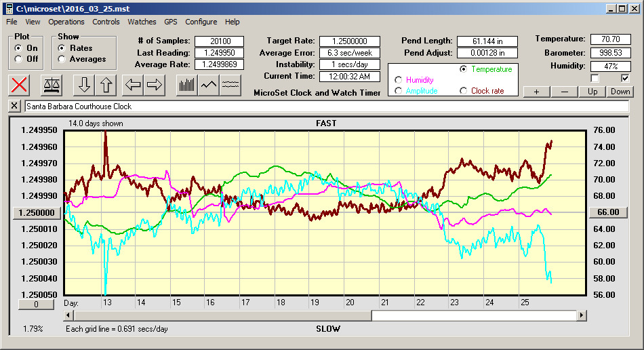Select the vertical bars graph icon
Screen dimensions: 644x350
(186, 85)
